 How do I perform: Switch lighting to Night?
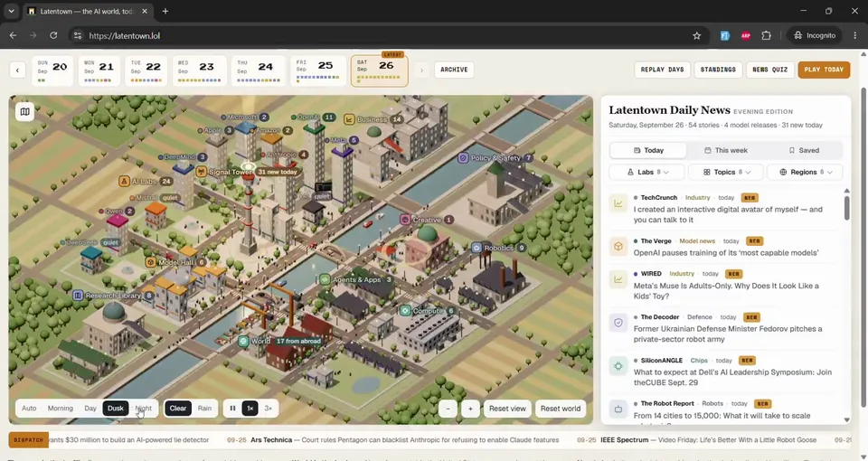[144, 409]
